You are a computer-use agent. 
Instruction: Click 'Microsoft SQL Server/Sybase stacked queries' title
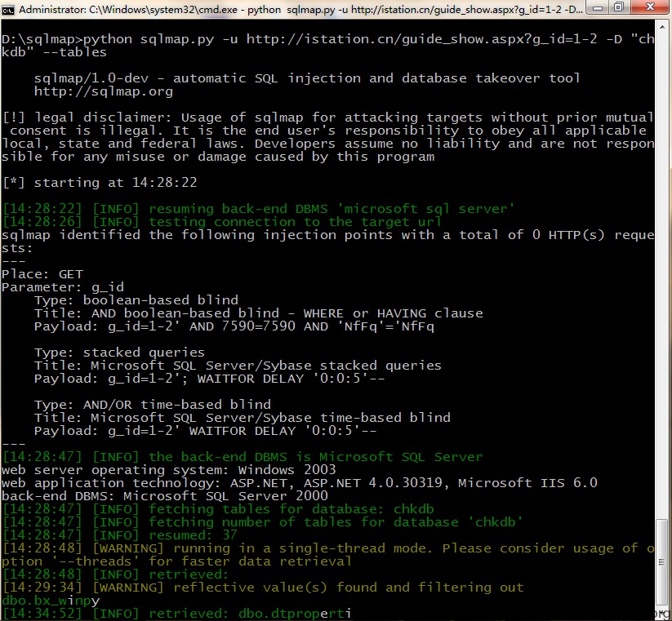238,366
